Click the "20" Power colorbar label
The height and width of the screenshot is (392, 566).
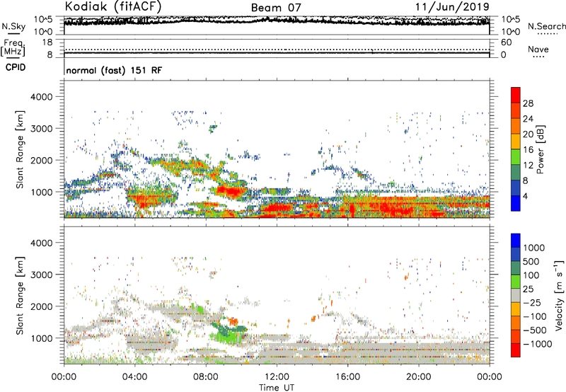(x=528, y=134)
